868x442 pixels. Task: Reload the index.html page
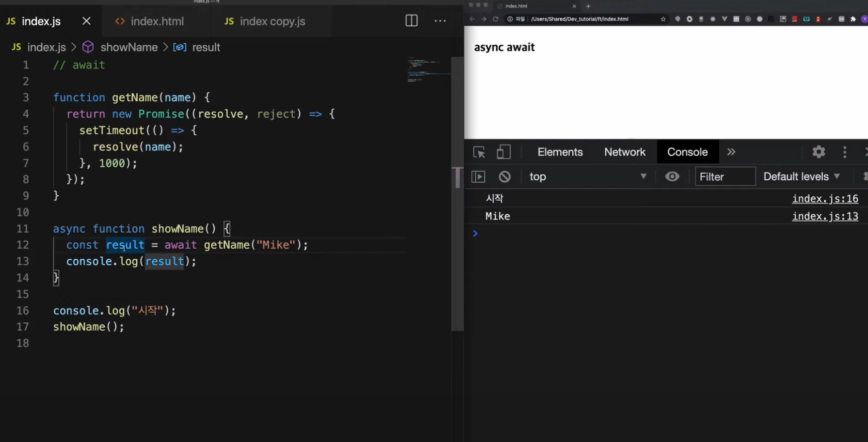pyautogui.click(x=495, y=19)
